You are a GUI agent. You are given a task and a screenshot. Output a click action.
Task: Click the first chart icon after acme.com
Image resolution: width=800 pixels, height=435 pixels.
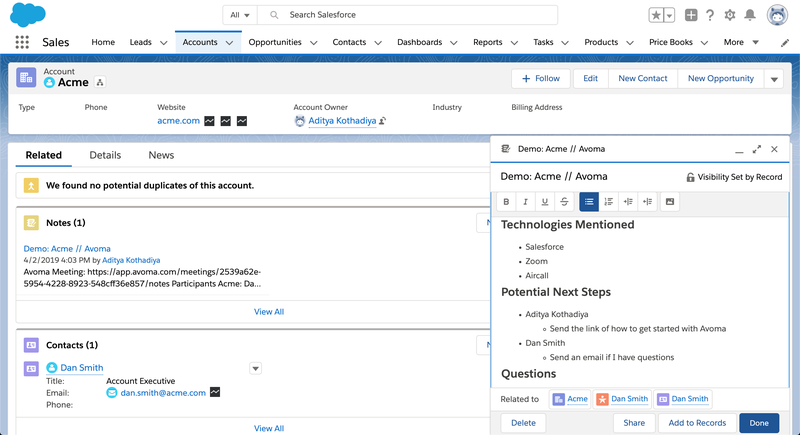coord(209,121)
